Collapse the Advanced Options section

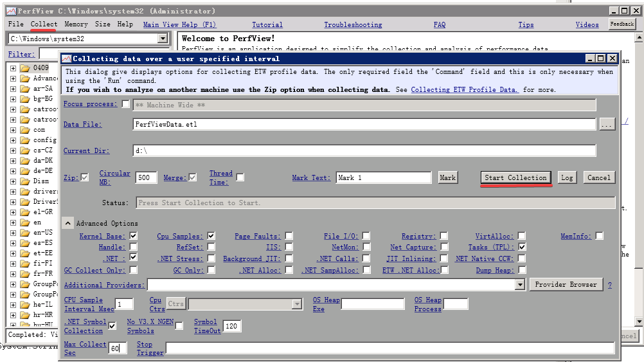point(67,223)
